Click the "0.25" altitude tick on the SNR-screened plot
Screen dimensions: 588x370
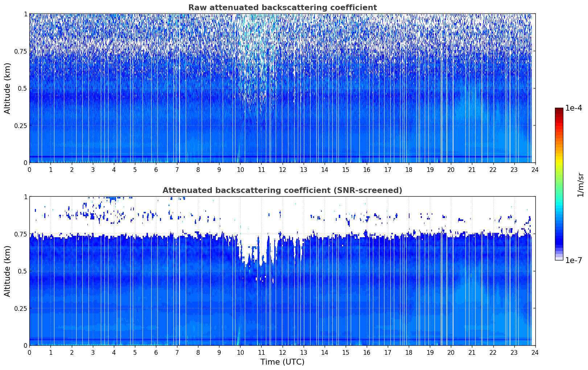(21, 308)
